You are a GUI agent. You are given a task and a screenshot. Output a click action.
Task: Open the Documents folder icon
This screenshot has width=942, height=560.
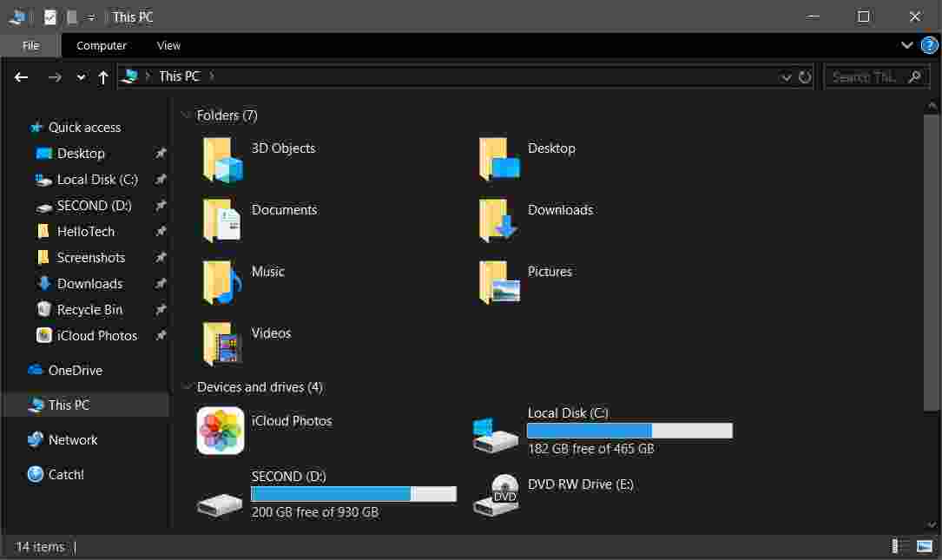click(223, 221)
